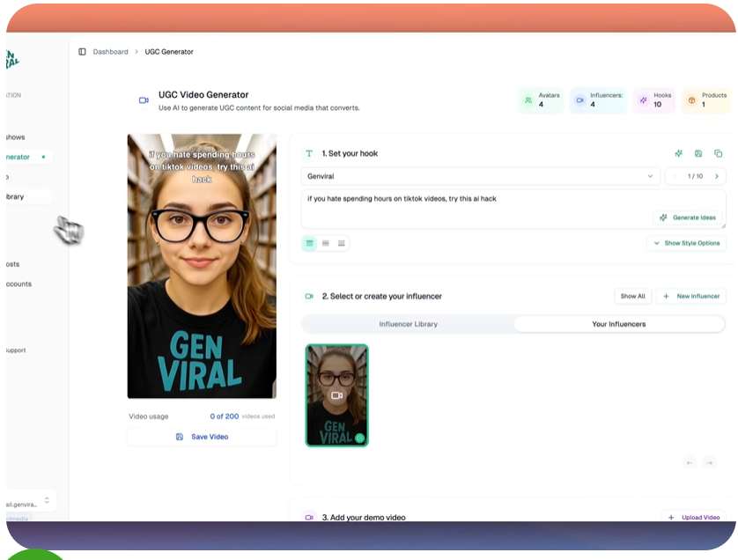This screenshot has width=738, height=560.
Task: Select the first highlighted text alignment style
Action: (309, 243)
